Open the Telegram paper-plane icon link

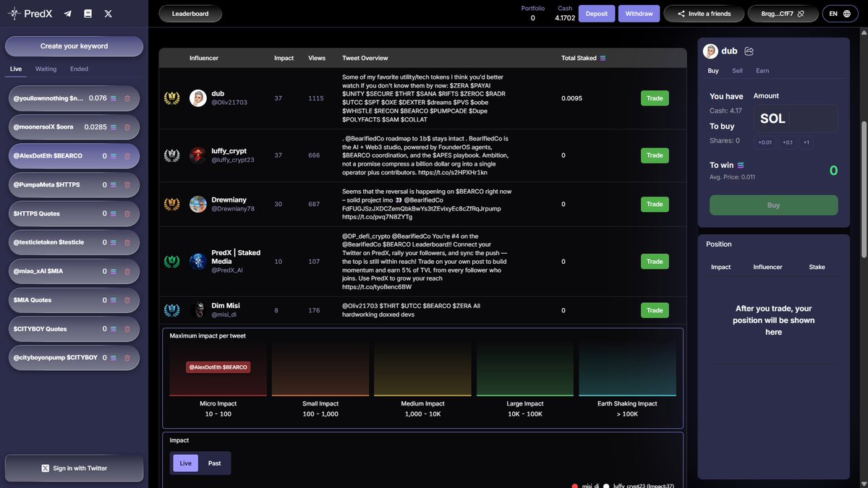(x=67, y=14)
